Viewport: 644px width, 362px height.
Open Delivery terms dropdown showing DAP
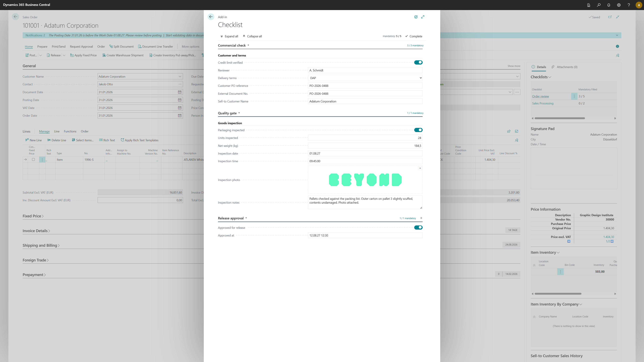[365, 78]
